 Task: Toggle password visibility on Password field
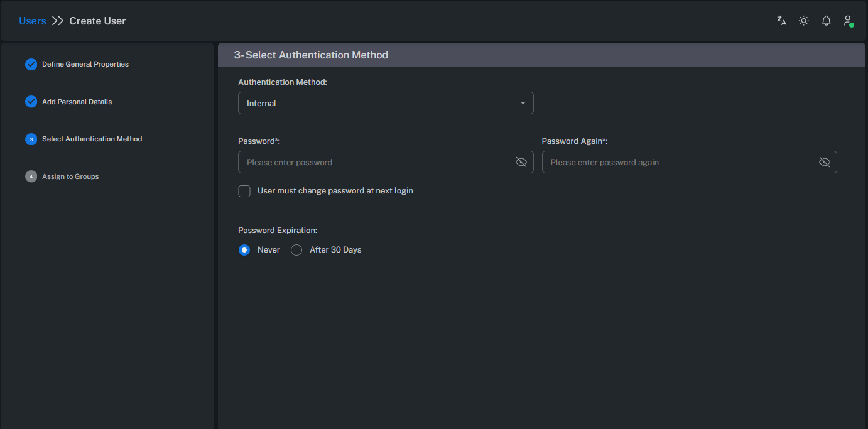point(521,162)
